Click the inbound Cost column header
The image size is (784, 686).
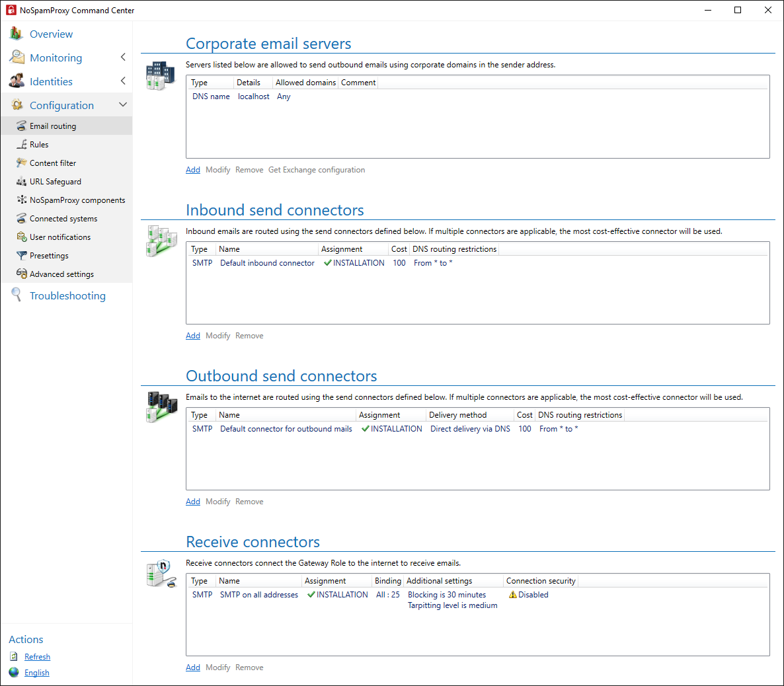point(399,249)
